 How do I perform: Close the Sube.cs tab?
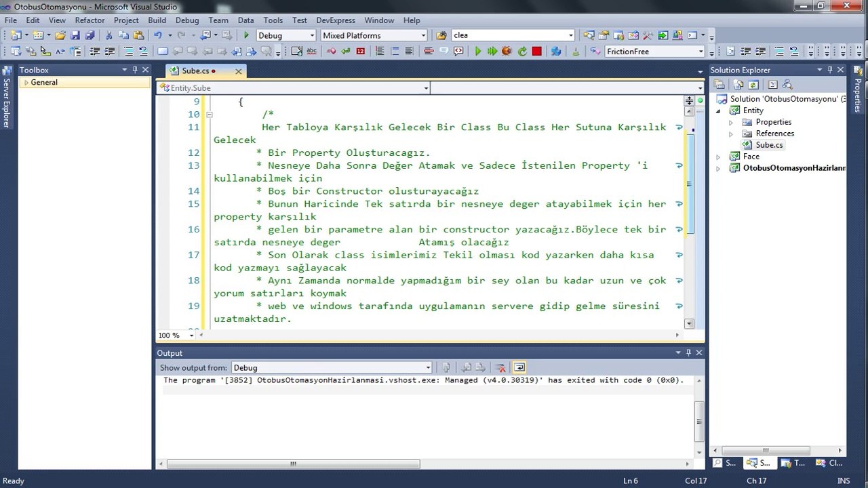[x=239, y=70]
